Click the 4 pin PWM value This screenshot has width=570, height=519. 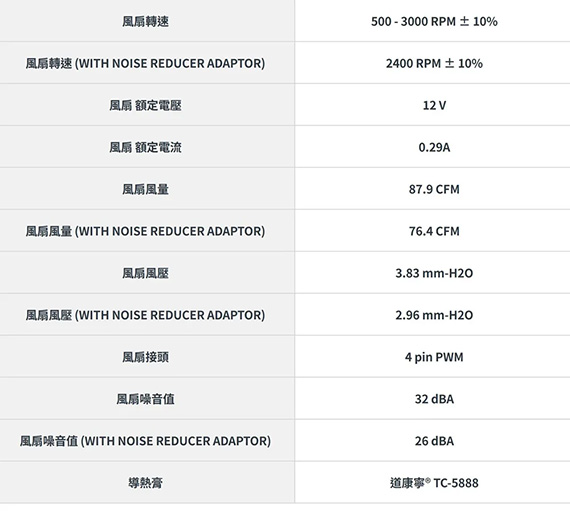click(x=434, y=357)
